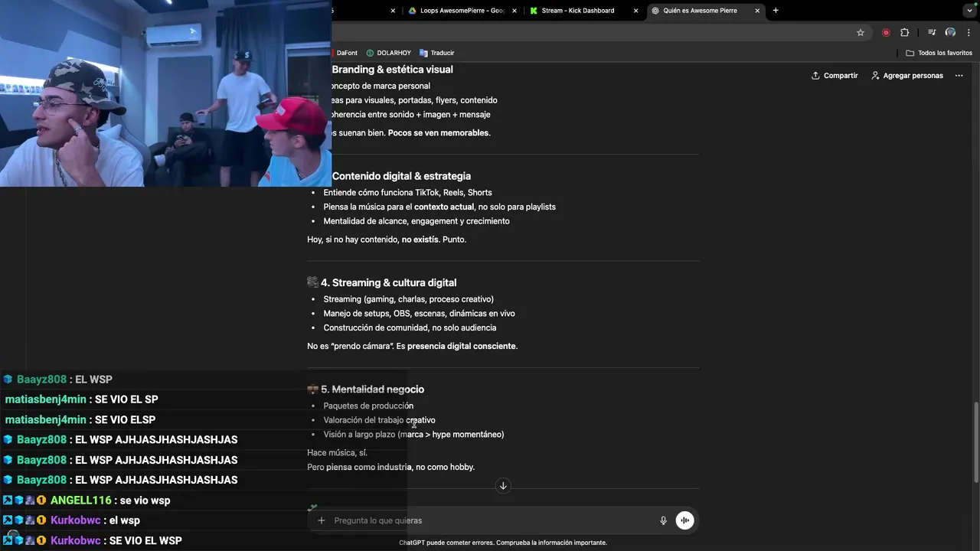Expand the tab search dropdown arrow
The width and height of the screenshot is (980, 551).
click(x=969, y=11)
